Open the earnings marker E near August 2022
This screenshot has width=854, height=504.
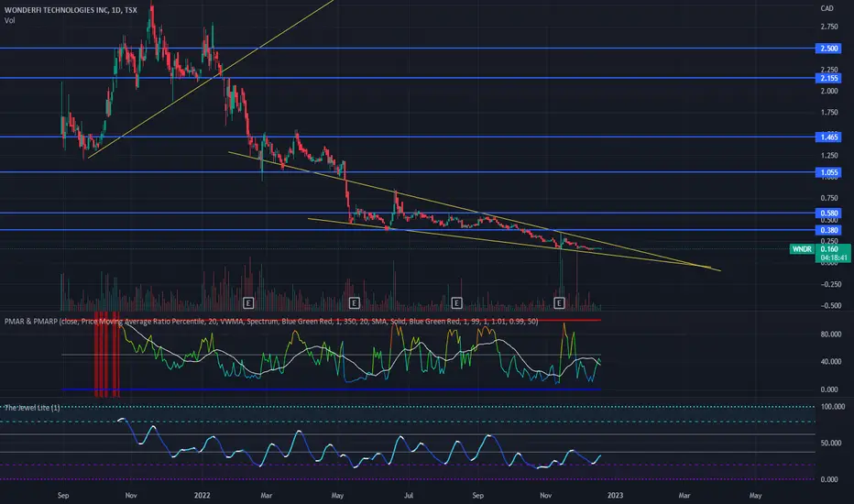coord(456,302)
